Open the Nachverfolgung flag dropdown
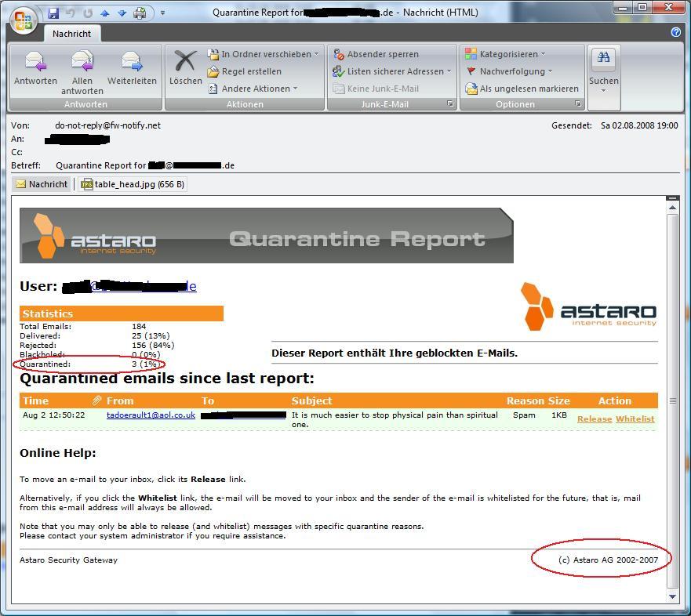Screen dimensions: 691x616 509,71
